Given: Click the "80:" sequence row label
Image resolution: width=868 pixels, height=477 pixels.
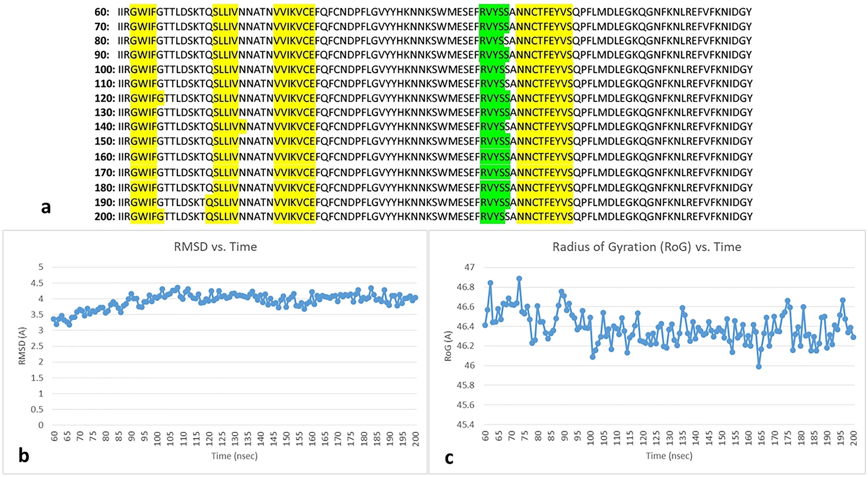Looking at the screenshot, I should [102, 41].
